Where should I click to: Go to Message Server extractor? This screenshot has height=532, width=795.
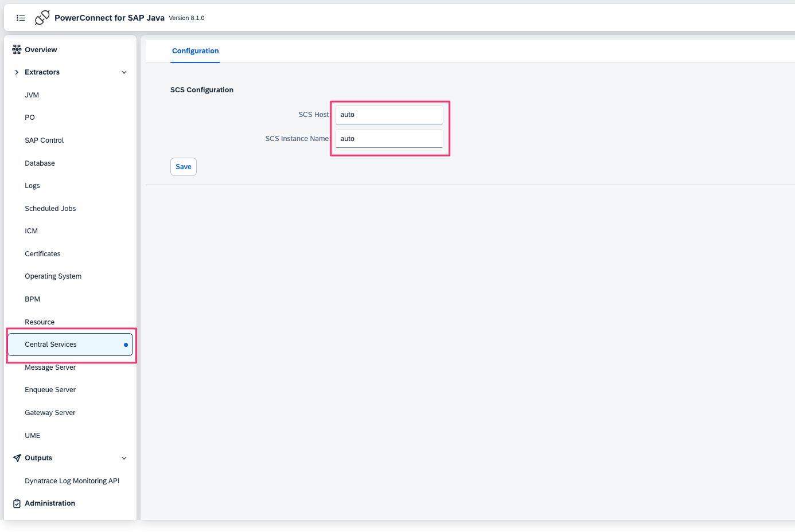50,367
